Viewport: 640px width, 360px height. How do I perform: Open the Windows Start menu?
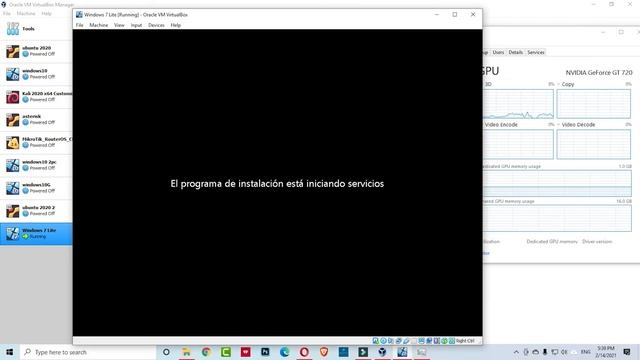(x=9, y=352)
